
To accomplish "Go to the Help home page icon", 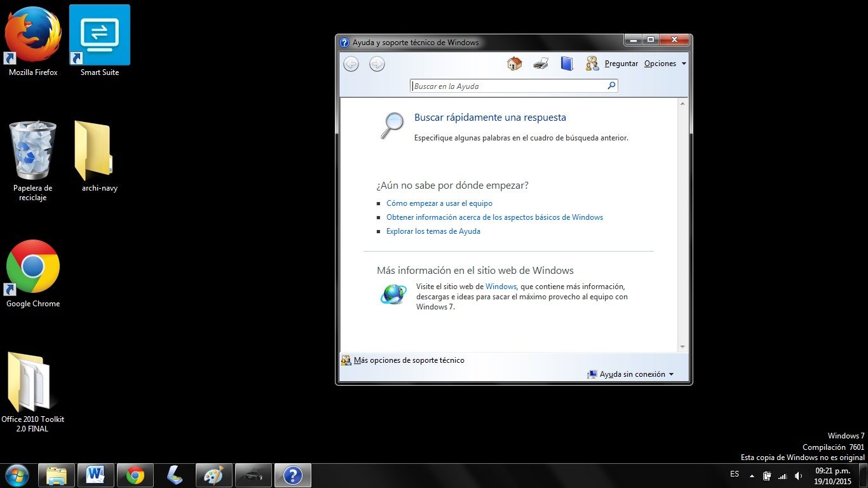I will click(x=515, y=64).
